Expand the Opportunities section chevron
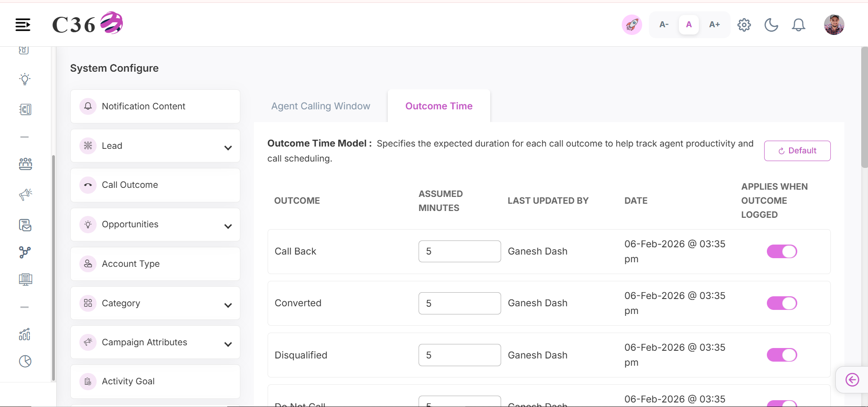 [228, 226]
